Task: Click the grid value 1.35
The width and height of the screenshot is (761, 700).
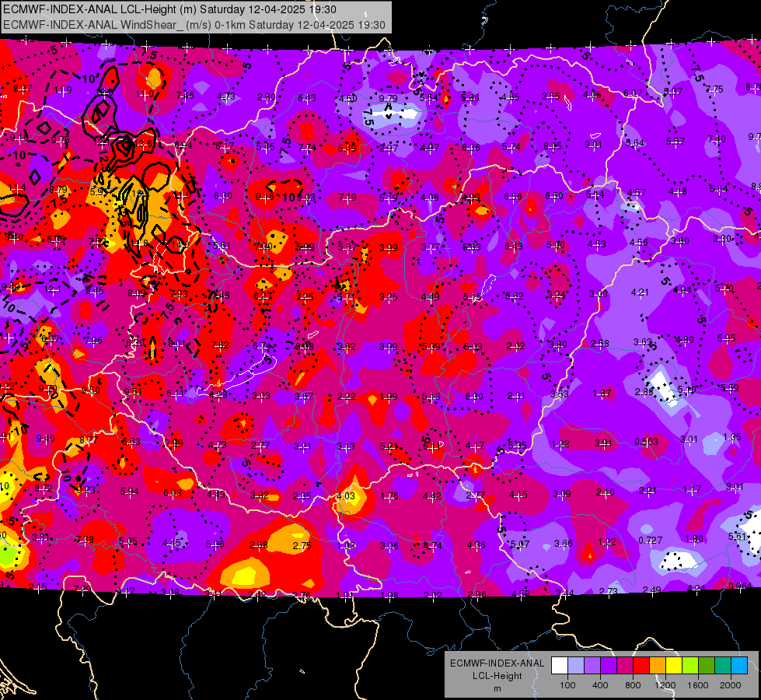Action: [732, 436]
